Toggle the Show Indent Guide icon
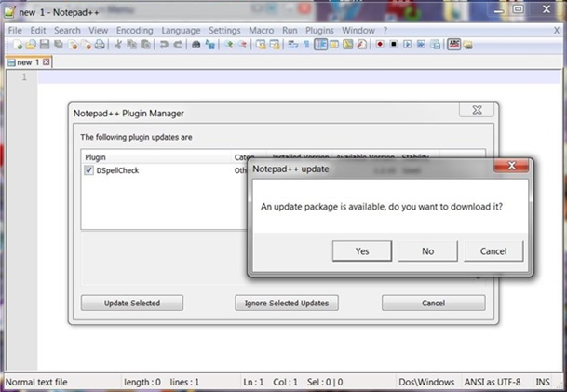Screen dimensions: 567x392 click(320, 45)
